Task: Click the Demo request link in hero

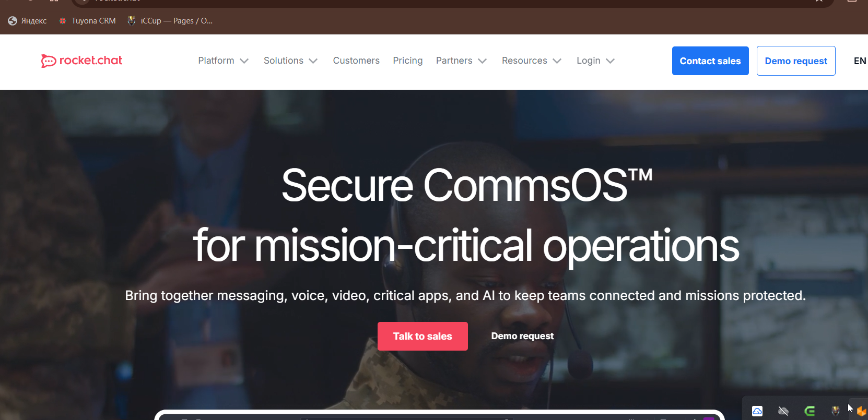Action: click(x=522, y=336)
